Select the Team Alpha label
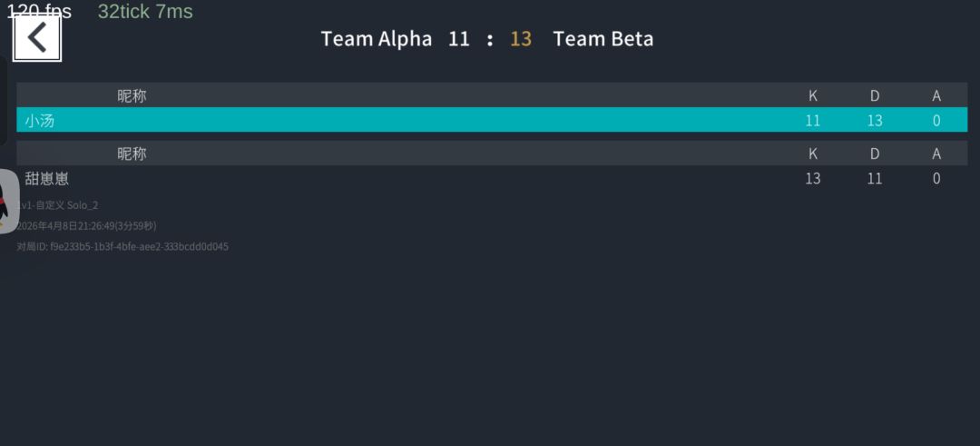 (x=377, y=39)
